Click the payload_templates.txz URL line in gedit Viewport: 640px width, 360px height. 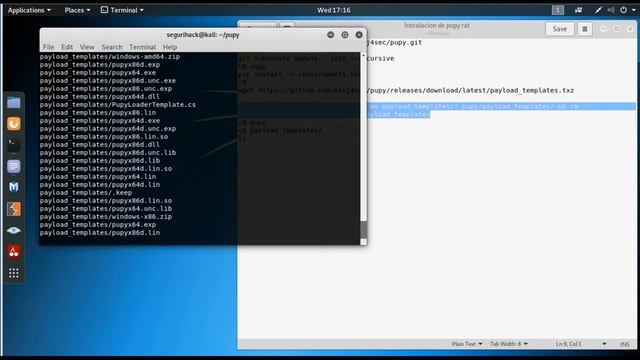[x=470, y=91]
